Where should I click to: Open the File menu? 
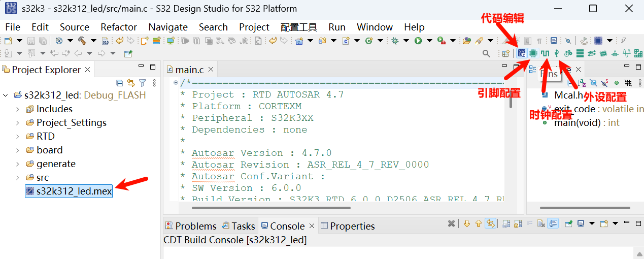point(13,27)
